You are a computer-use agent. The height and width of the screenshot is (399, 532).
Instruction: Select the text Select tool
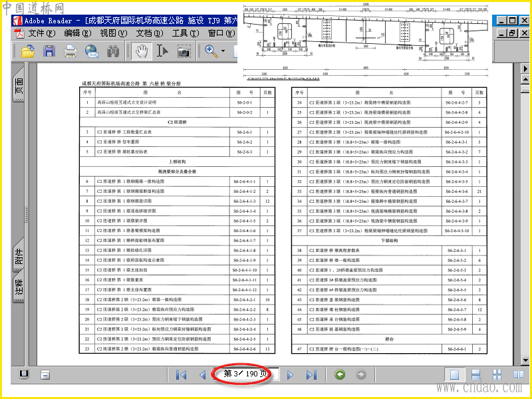coord(162,51)
